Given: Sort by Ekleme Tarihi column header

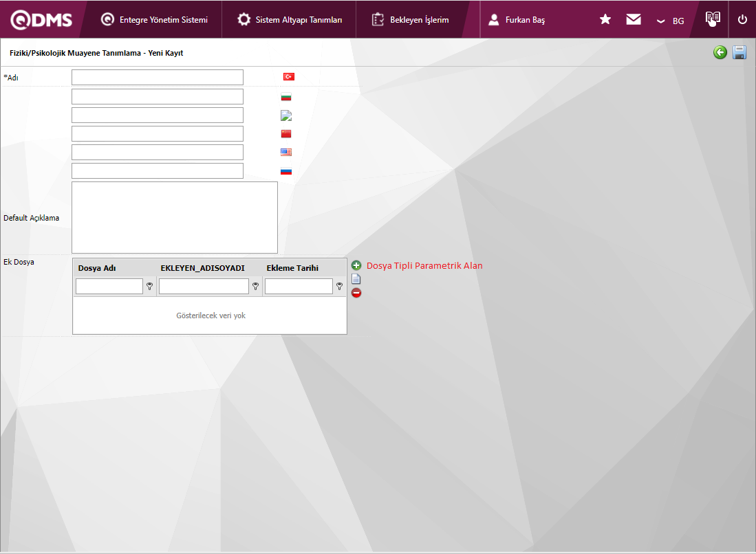Looking at the screenshot, I should pos(292,268).
